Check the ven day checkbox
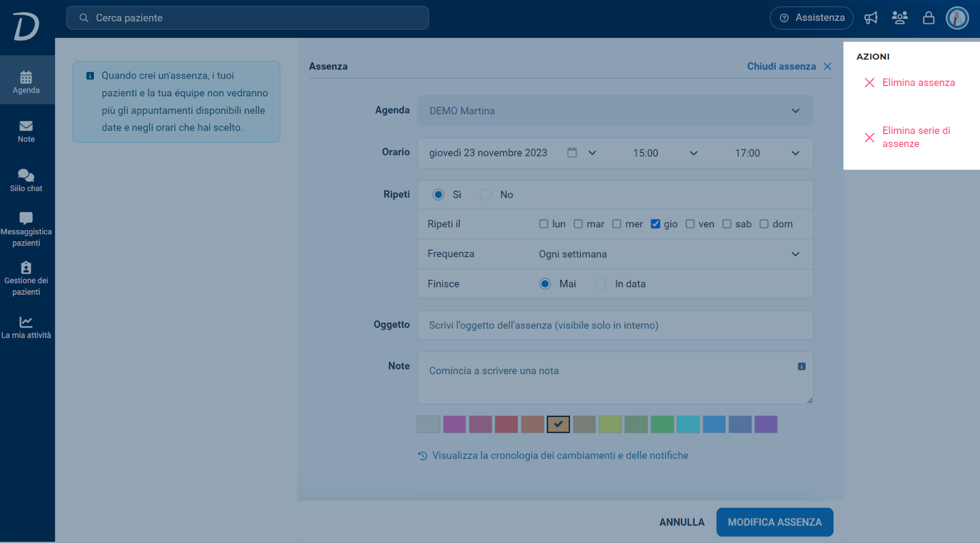Viewport: 980px width, 543px height. 690,224
